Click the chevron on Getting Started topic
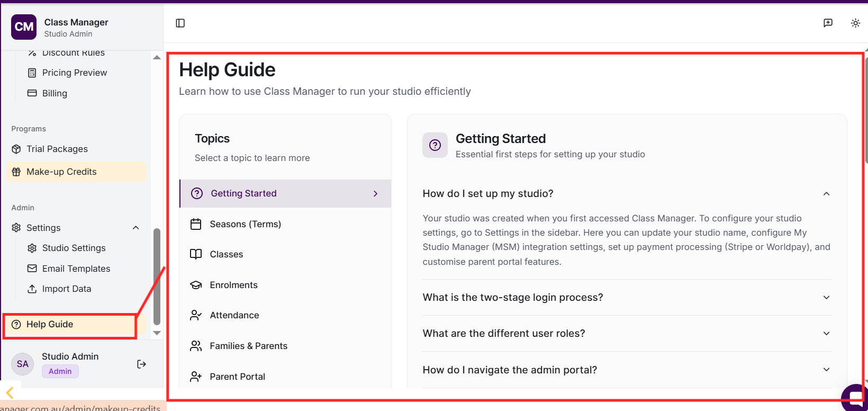This screenshot has width=868, height=411. (x=375, y=194)
